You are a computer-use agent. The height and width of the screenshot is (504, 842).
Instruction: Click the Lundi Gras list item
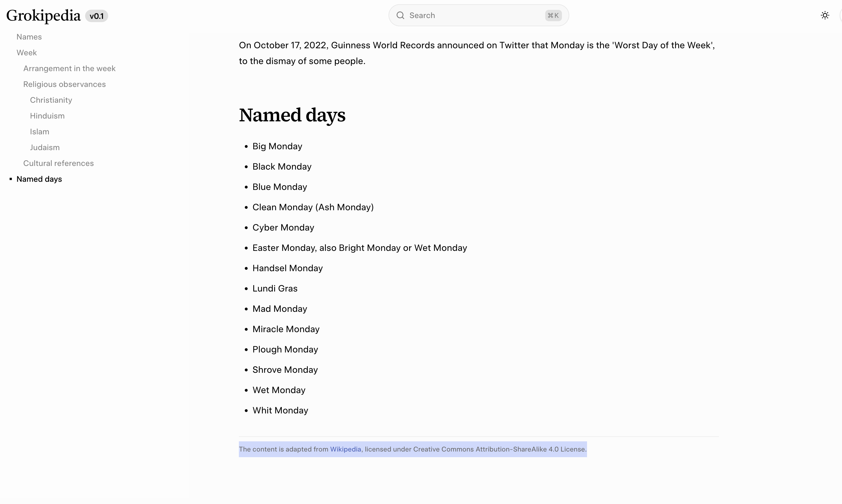click(x=274, y=288)
